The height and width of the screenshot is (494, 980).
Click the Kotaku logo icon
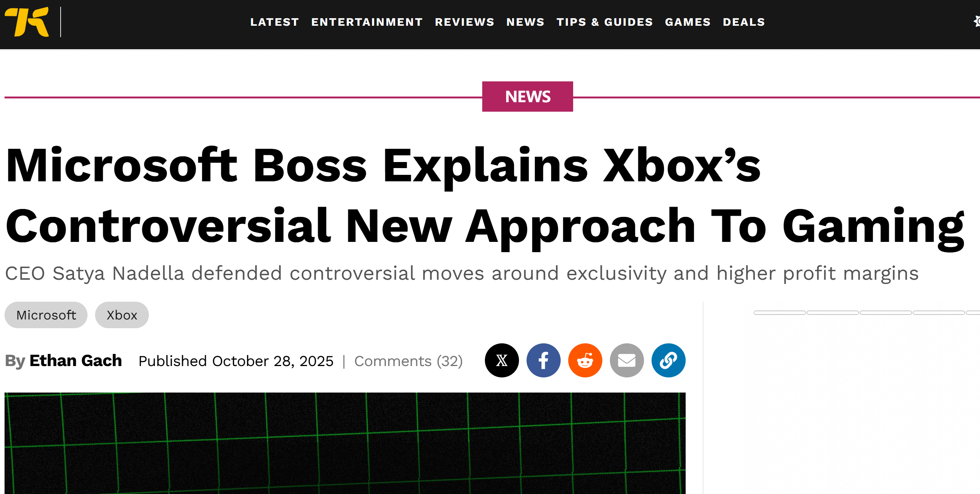(27, 22)
